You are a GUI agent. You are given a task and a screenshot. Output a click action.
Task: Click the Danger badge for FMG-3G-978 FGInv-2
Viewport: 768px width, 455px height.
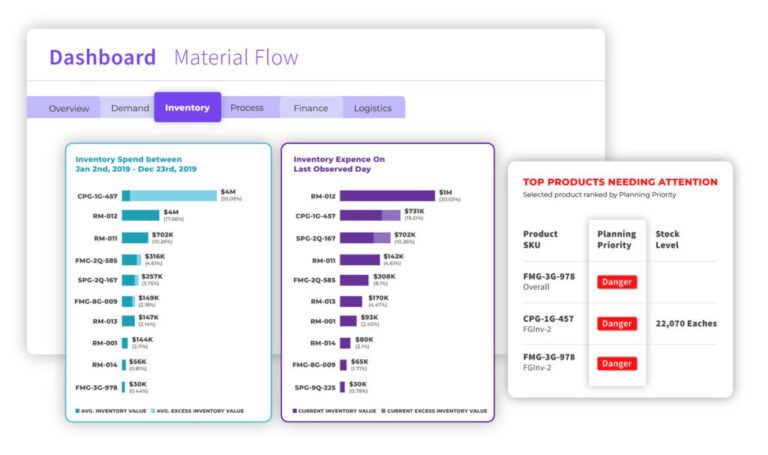pos(617,363)
